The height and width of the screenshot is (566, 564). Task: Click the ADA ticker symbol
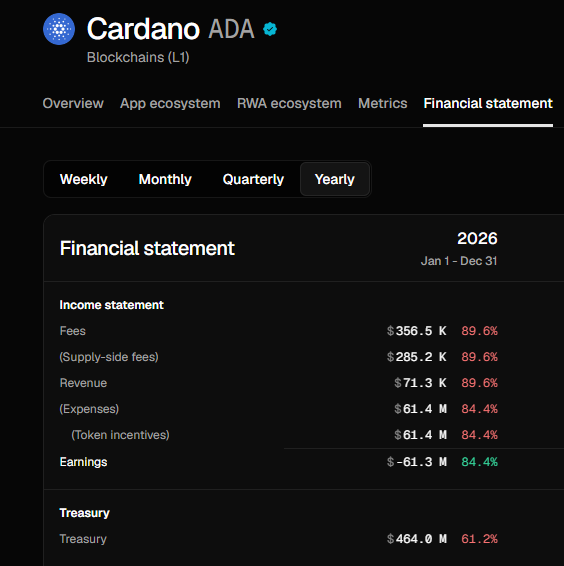click(231, 29)
